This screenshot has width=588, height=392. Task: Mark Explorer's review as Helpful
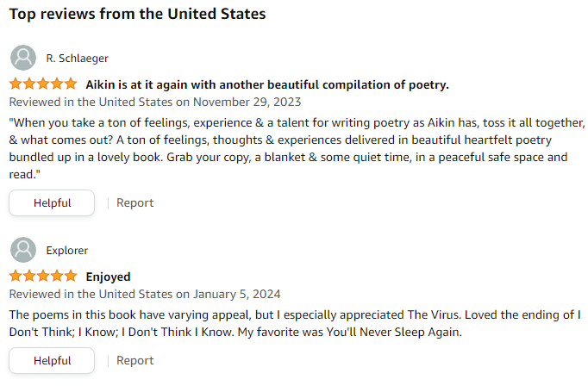(x=52, y=360)
